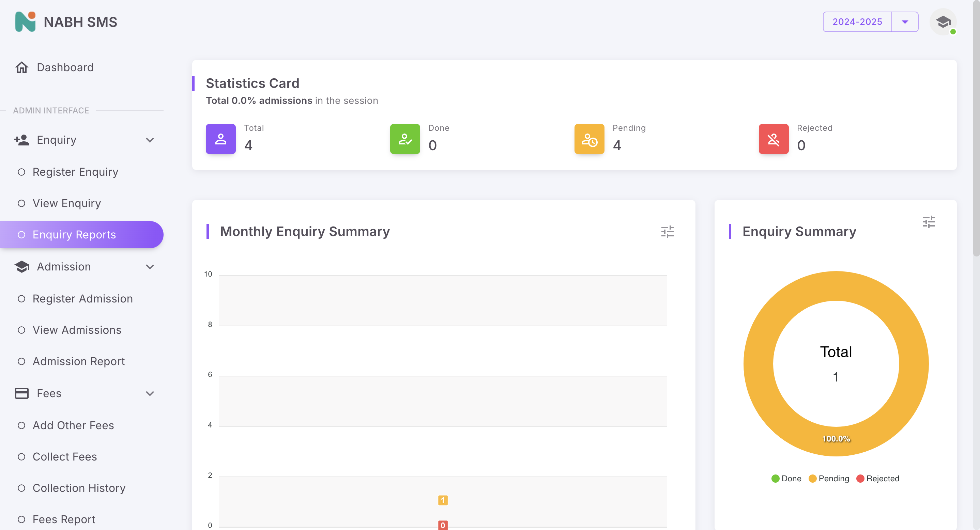Click the View Enquiry bullet circle
This screenshot has width=980, height=530.
click(x=22, y=203)
